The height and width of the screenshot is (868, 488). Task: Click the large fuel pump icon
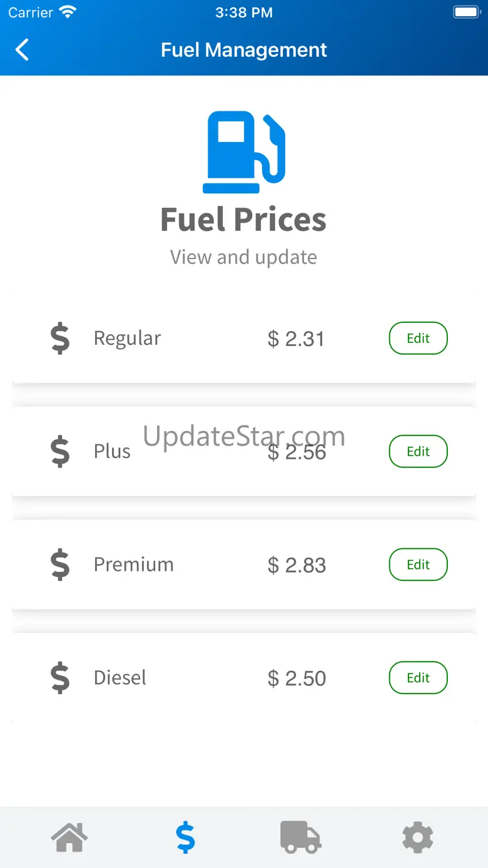pyautogui.click(x=244, y=152)
